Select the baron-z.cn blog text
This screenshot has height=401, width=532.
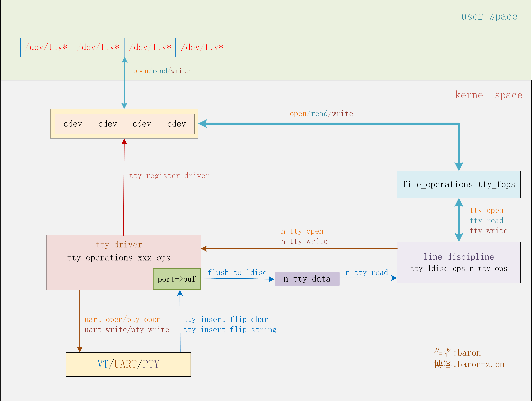[469, 364]
